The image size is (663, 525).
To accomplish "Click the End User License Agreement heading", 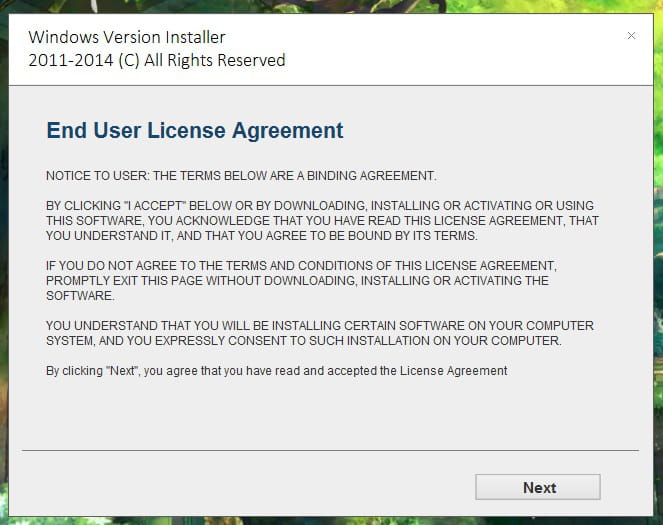I will (x=195, y=130).
